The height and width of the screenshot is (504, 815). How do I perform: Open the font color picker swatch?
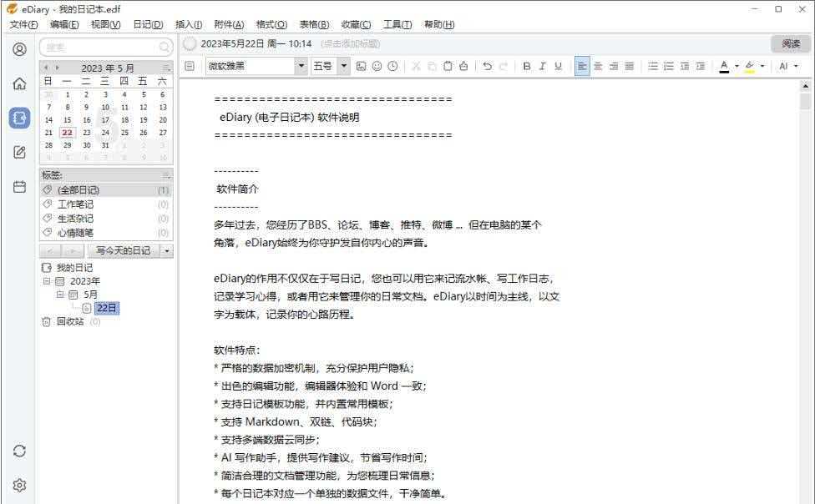pos(724,65)
